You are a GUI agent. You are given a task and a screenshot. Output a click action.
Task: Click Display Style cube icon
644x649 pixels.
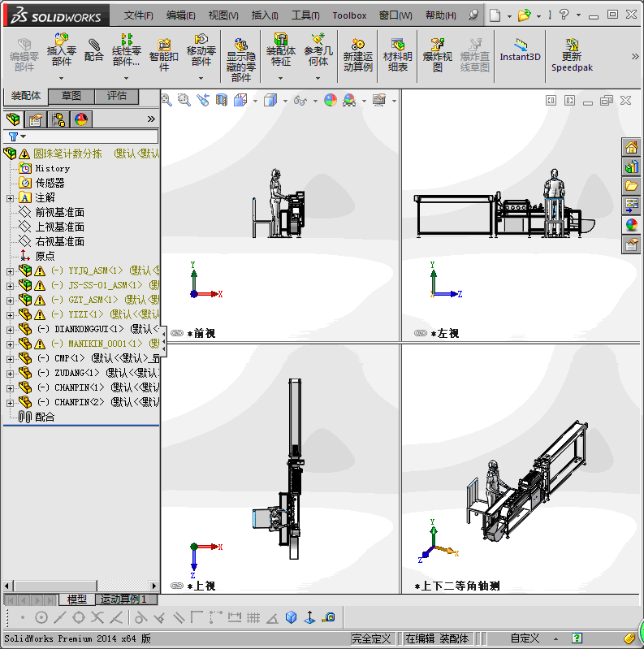[270, 100]
